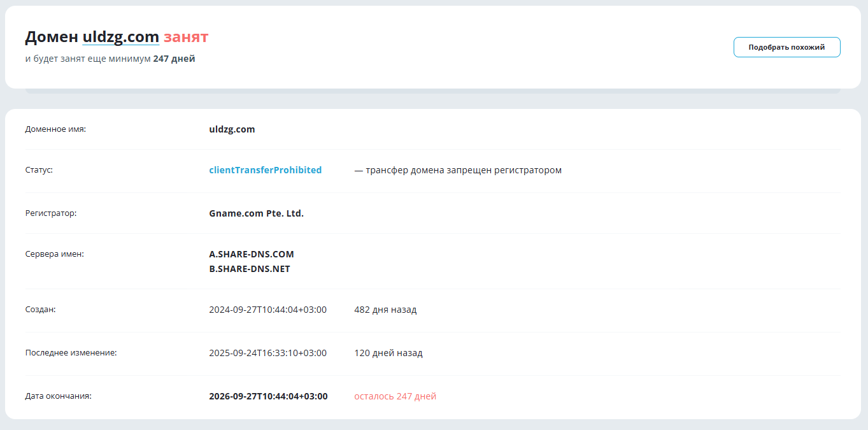Click the "Сервера имен:" row label
Viewport: 868px width, 430px height.
click(54, 254)
